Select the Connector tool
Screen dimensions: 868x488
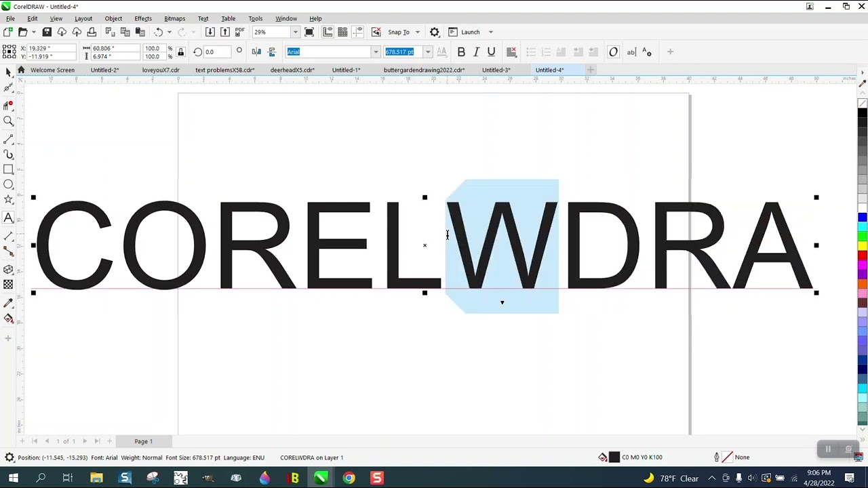coord(8,251)
